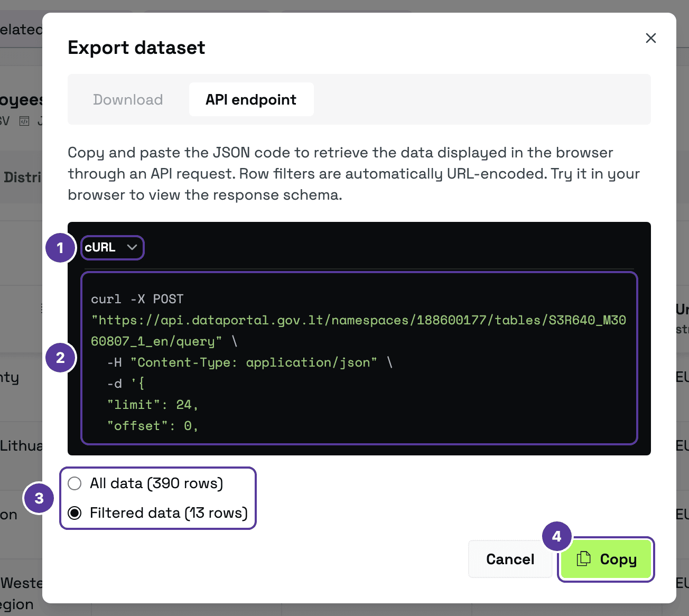Click the Content-Type header line in the code

(250, 362)
